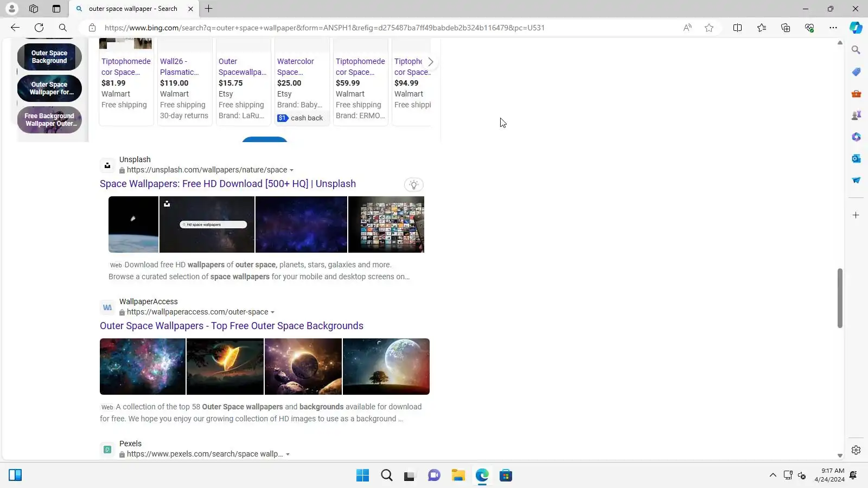The image size is (868, 488).
Task: Open Unsplash earth-from-space thumbnail
Action: tap(133, 224)
